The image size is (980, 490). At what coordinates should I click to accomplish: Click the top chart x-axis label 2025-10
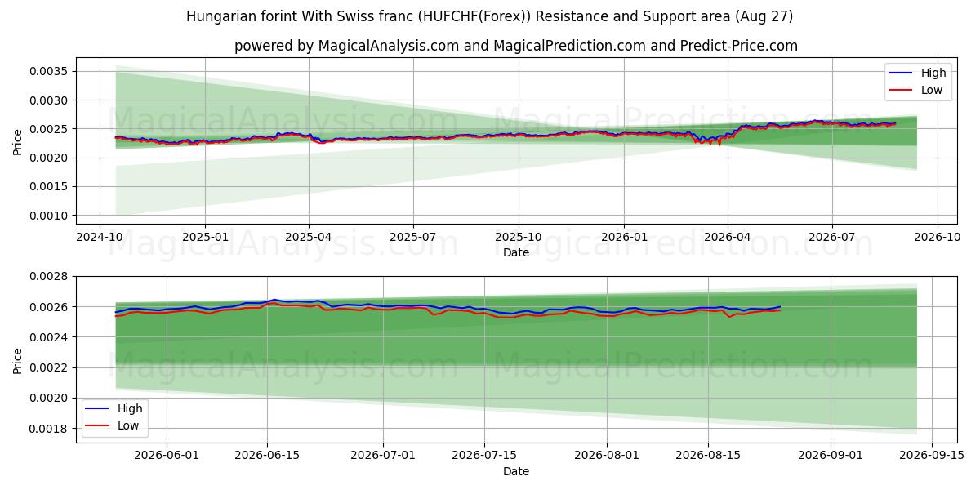tap(519, 237)
